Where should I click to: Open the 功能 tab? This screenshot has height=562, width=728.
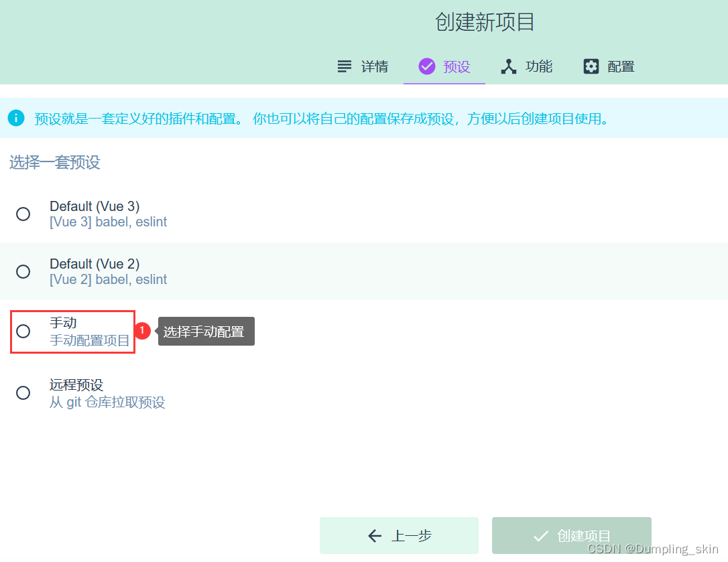[526, 66]
